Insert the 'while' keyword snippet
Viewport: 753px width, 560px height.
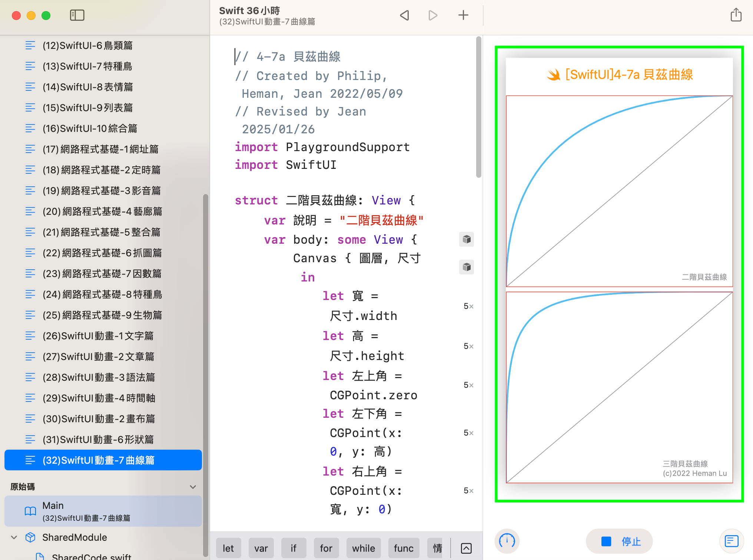(363, 548)
